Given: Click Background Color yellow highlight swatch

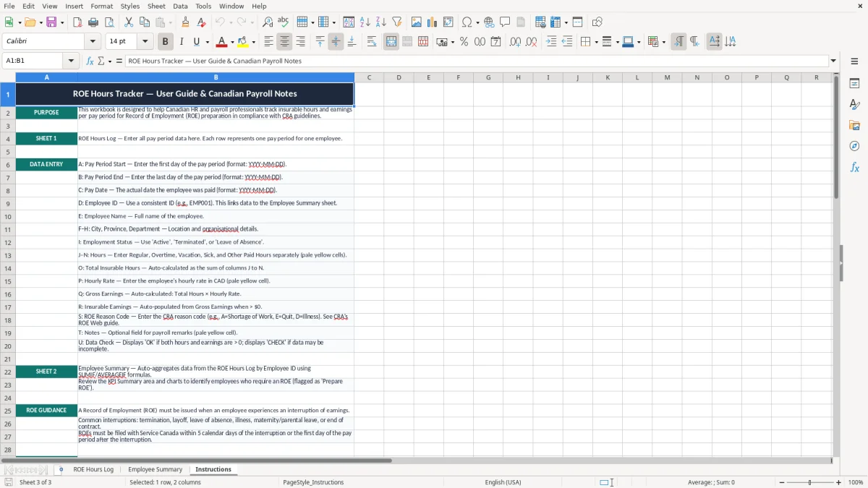Looking at the screenshot, I should click(243, 42).
